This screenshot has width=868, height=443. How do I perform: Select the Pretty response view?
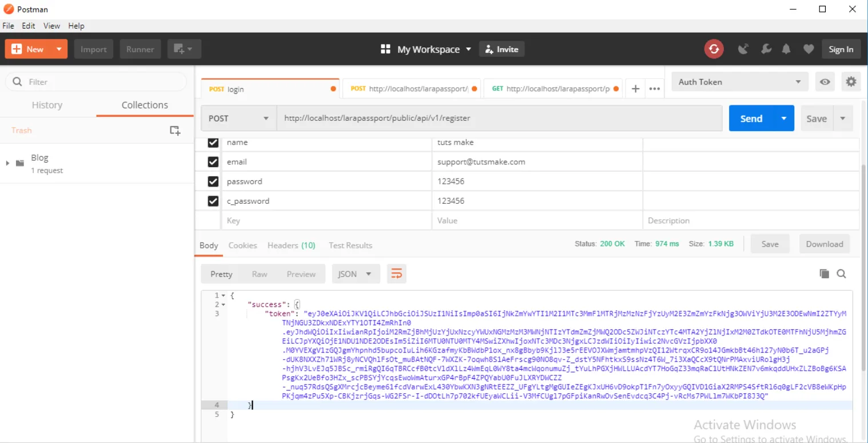point(221,274)
